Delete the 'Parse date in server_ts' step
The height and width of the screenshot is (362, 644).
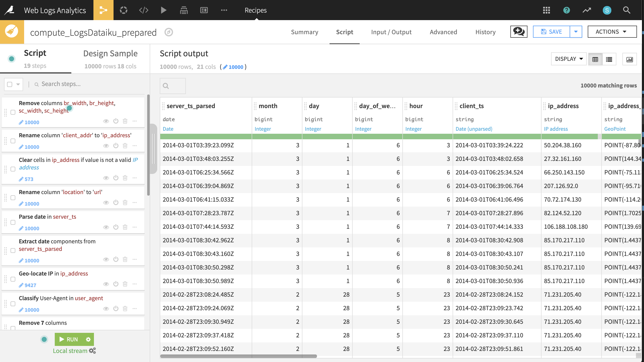(x=125, y=227)
